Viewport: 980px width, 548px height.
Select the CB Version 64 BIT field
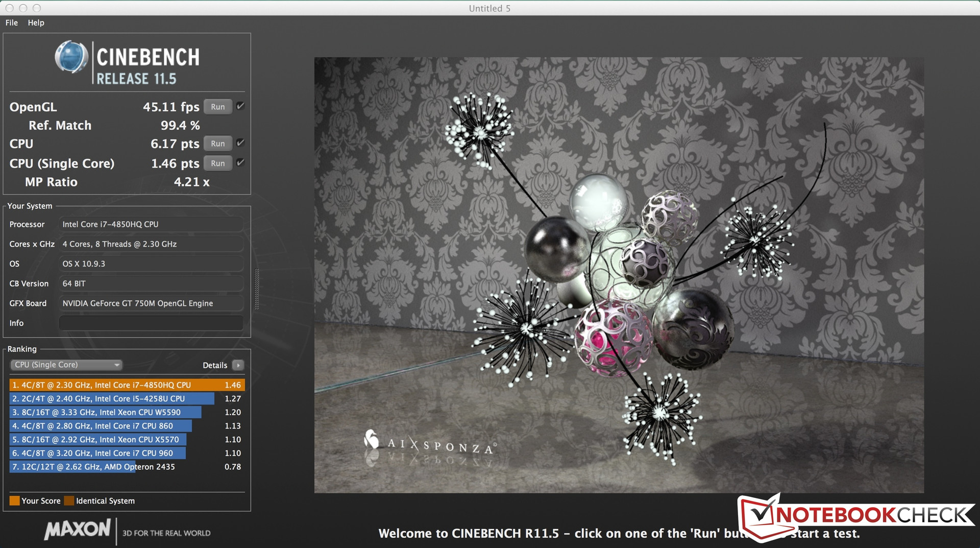[151, 283]
